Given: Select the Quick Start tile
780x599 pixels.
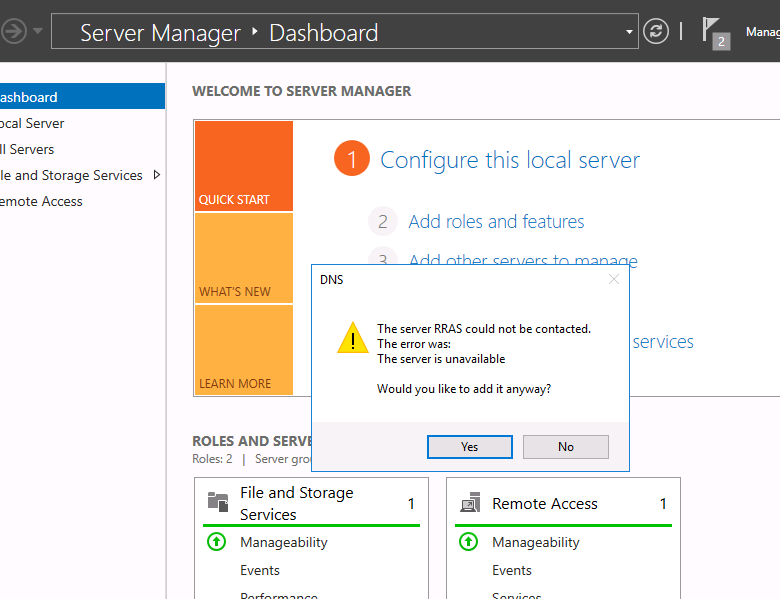Looking at the screenshot, I should click(243, 166).
